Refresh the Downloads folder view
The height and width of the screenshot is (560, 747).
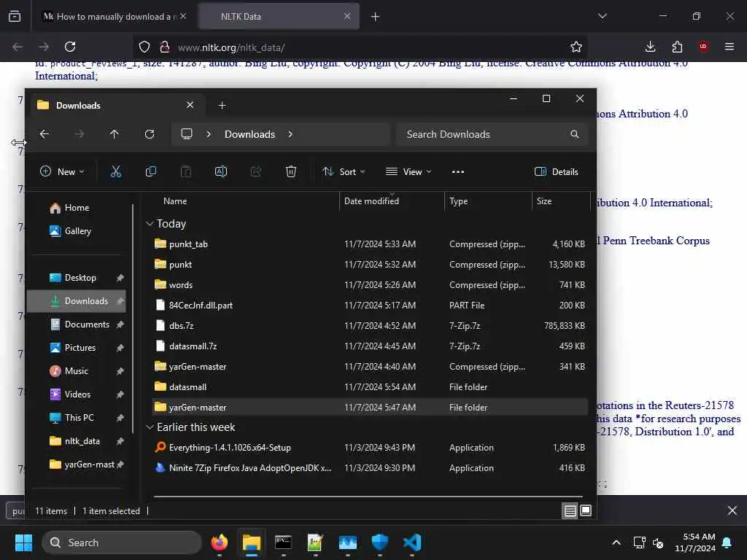[x=150, y=134]
